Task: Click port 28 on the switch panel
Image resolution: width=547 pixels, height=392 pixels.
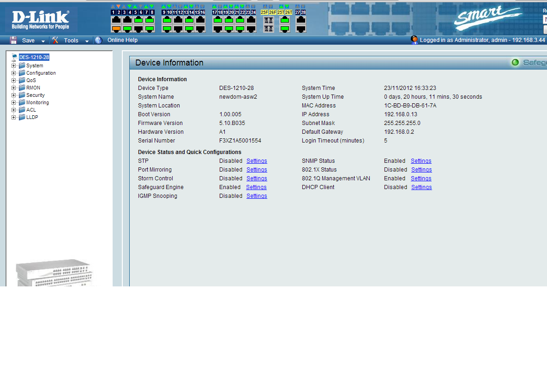Action: pyautogui.click(x=301, y=29)
